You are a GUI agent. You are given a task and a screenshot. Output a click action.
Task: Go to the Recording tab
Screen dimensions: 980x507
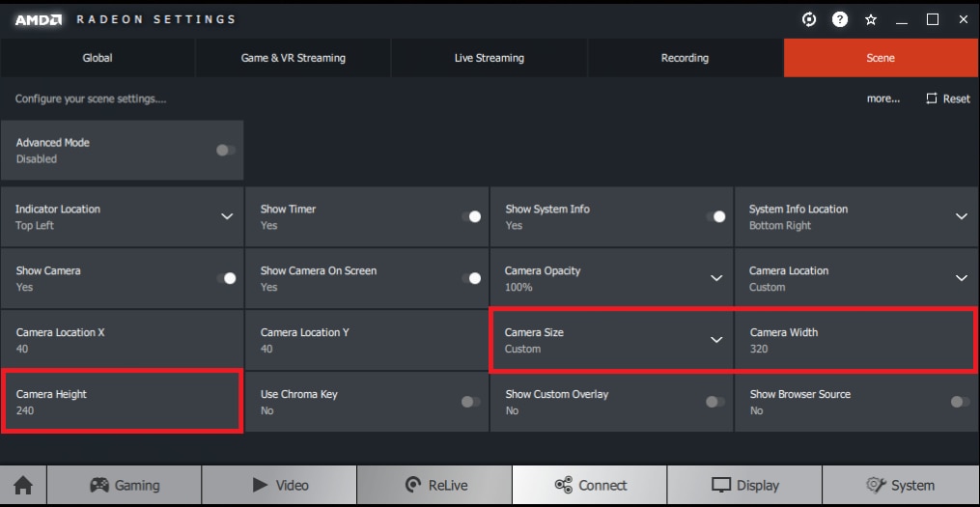685,58
